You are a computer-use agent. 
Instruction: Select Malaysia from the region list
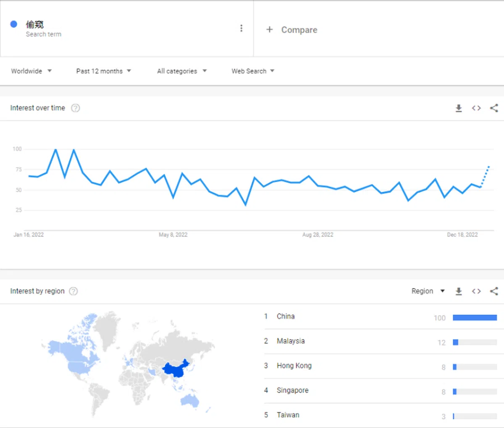[291, 341]
